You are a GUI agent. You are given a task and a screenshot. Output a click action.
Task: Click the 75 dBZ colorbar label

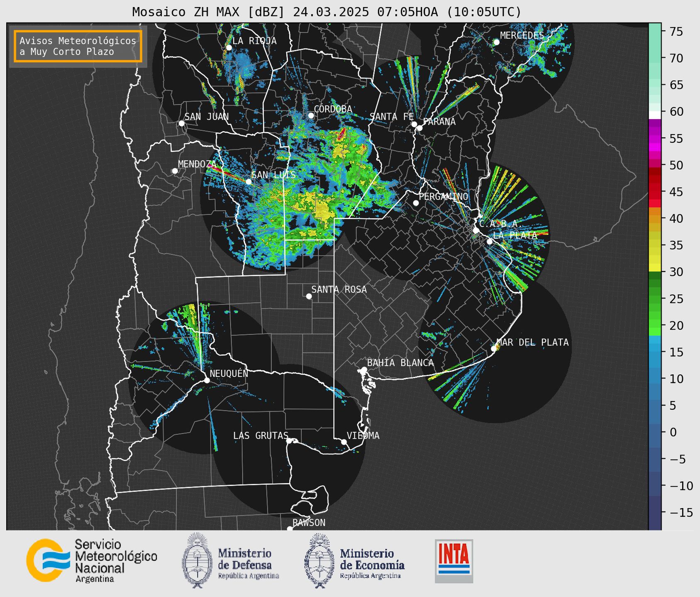point(676,32)
